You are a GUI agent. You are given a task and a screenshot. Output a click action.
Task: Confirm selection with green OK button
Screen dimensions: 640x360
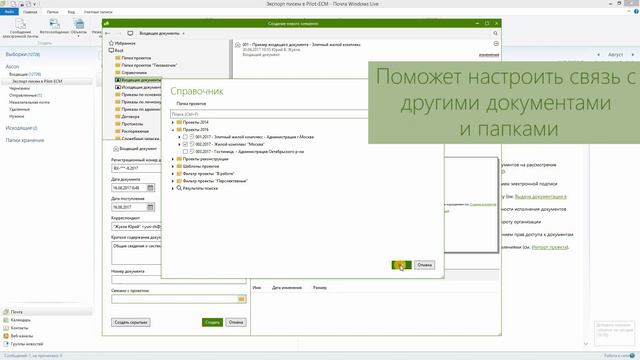(402, 265)
